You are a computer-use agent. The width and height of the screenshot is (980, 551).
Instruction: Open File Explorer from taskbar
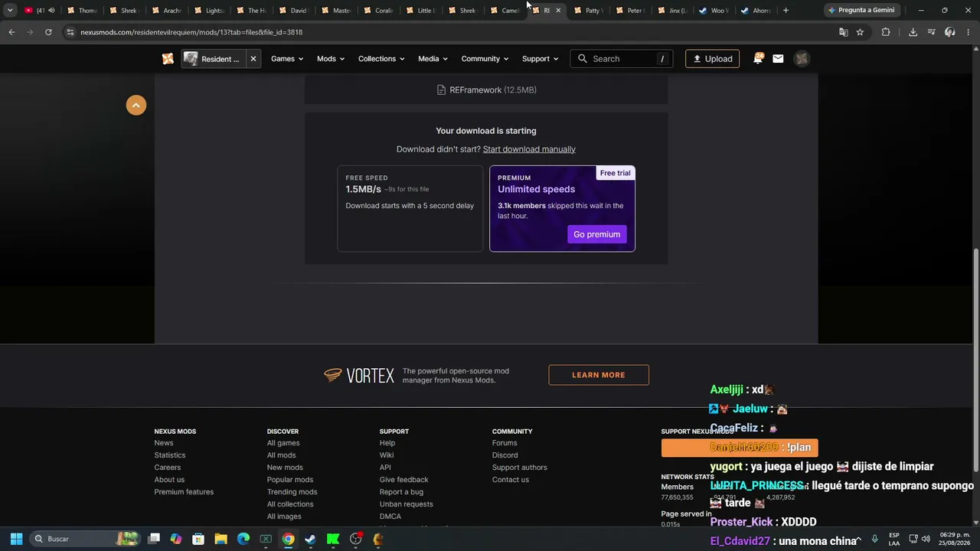[220, 539]
